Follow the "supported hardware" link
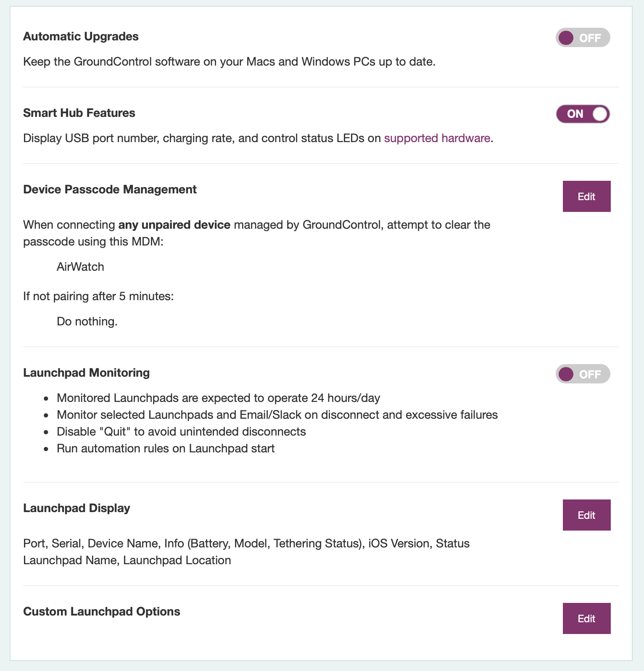The height and width of the screenshot is (671, 644). pos(437,138)
